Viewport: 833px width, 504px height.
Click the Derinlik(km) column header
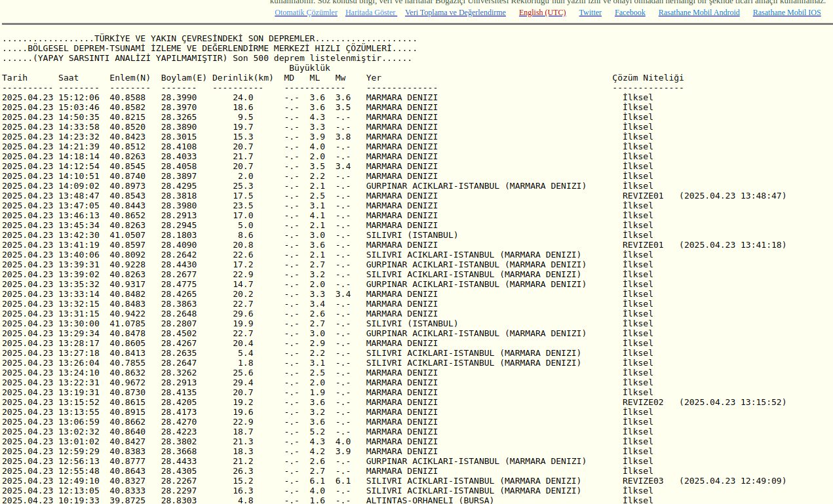(x=242, y=78)
